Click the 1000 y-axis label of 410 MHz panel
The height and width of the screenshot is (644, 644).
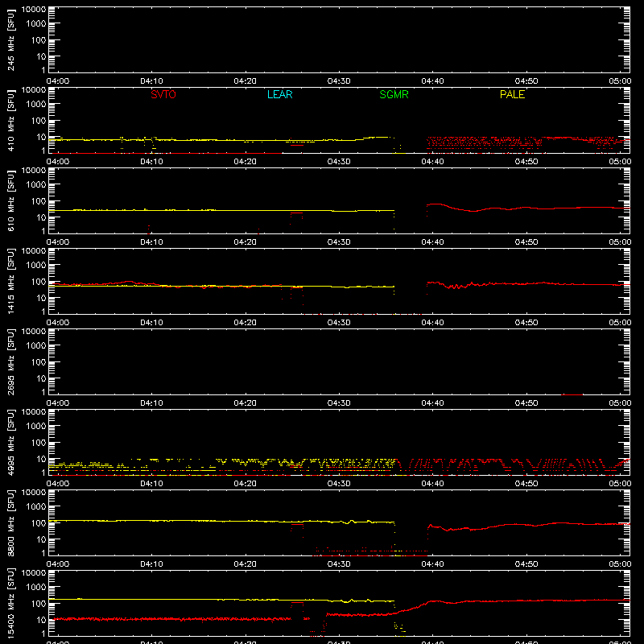point(36,105)
